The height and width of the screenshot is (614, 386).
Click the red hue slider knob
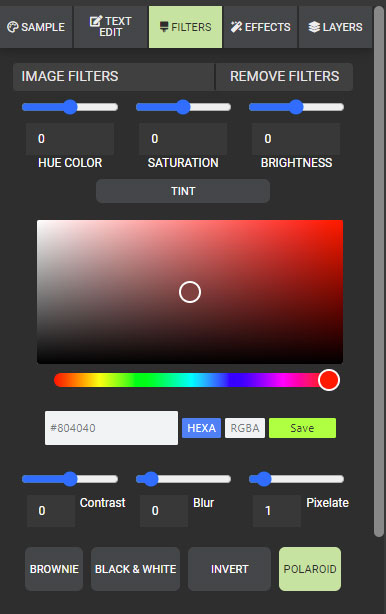[329, 380]
